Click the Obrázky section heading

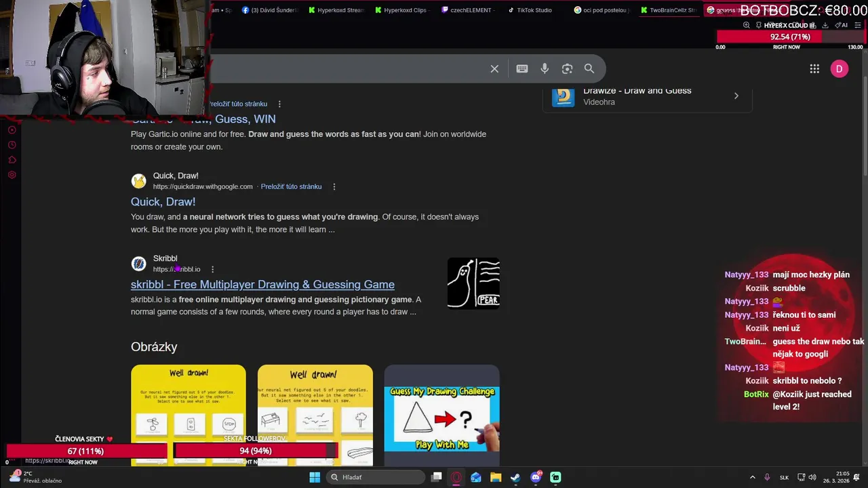pyautogui.click(x=154, y=347)
